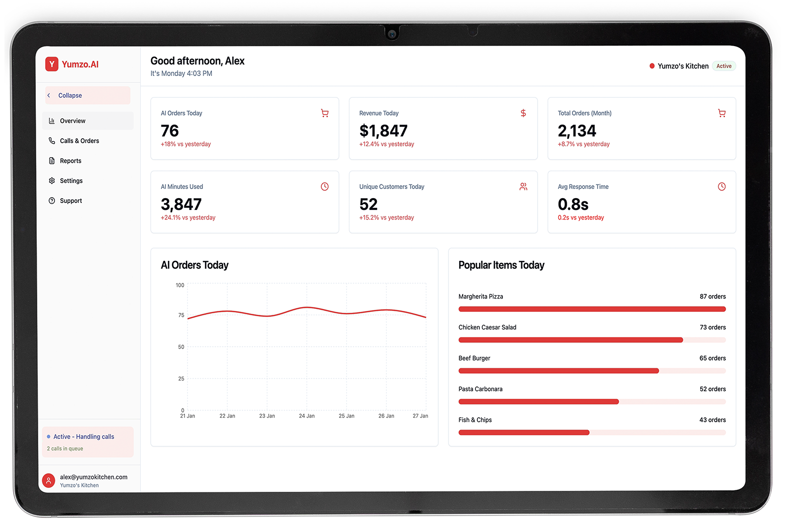Click cart icon on Total Orders (Month) card

coord(721,113)
